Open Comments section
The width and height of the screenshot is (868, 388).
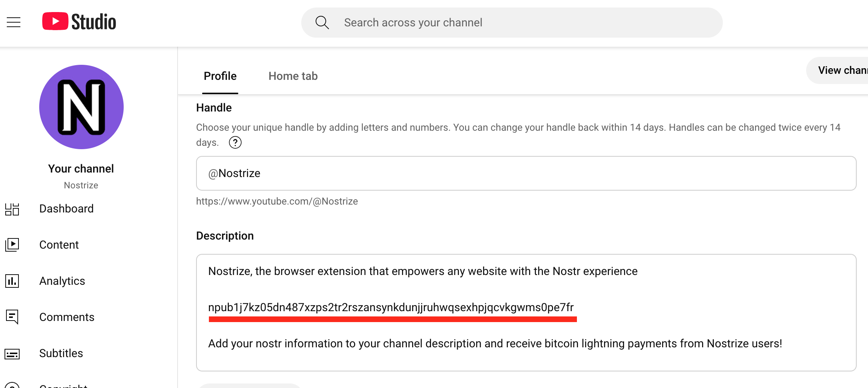(67, 317)
